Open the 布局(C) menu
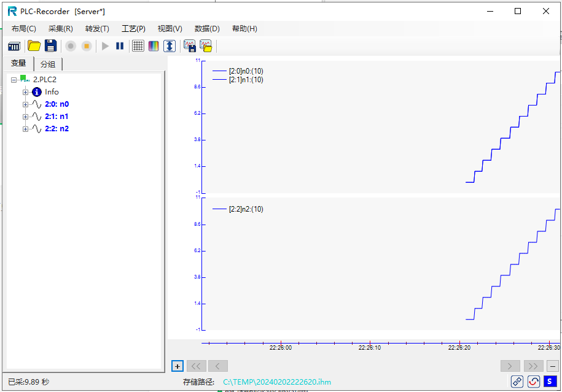 tap(24, 29)
